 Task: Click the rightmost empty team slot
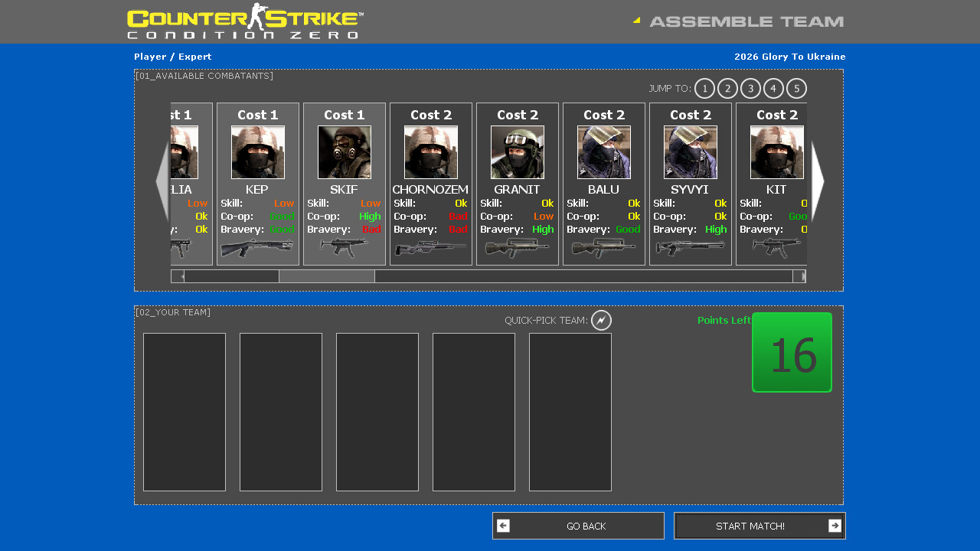point(570,412)
